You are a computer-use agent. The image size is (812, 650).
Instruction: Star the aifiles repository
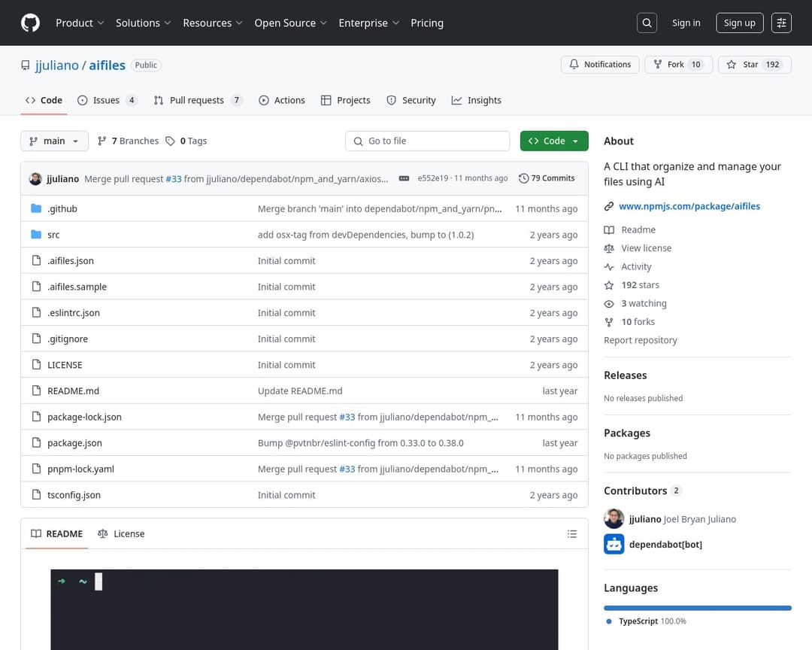coord(755,64)
